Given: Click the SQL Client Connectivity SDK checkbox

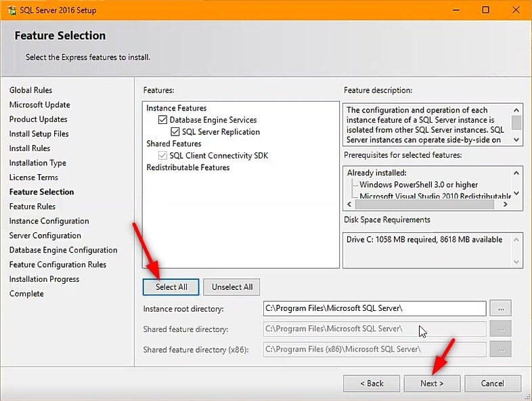Looking at the screenshot, I should pyautogui.click(x=163, y=156).
